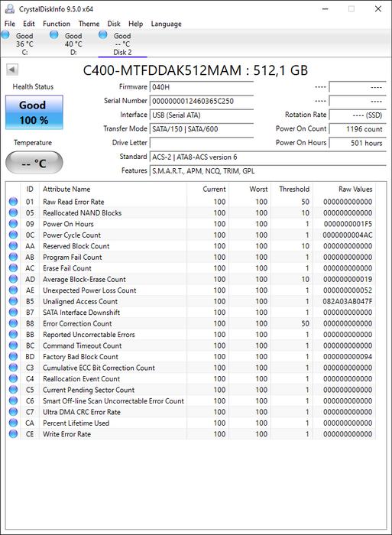The image size is (392, 535).
Task: Click the Threshold column header
Action: point(292,189)
